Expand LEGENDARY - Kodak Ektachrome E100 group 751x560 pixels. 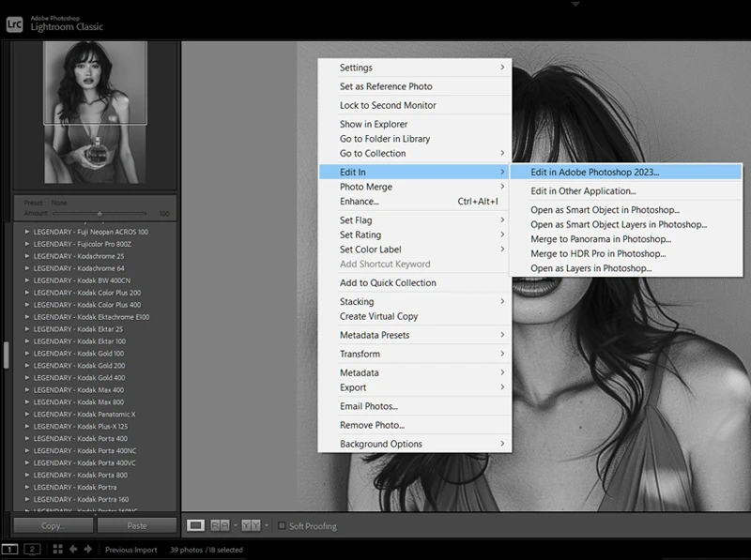[x=27, y=316]
